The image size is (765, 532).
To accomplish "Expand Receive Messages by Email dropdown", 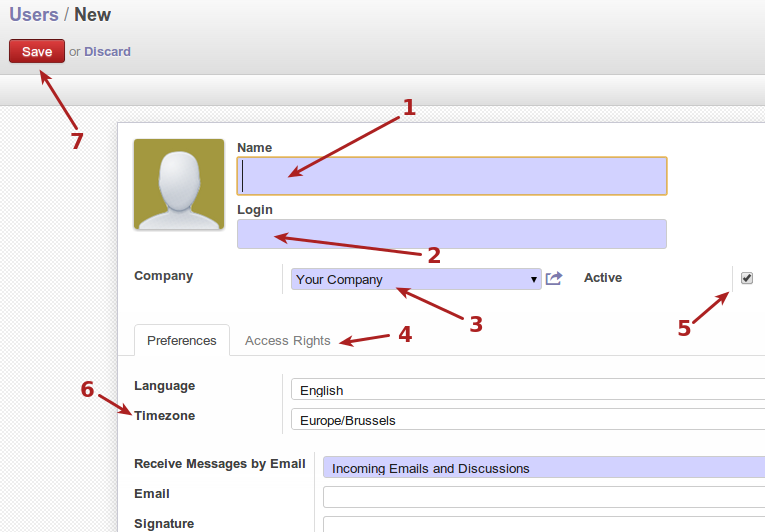I will click(x=545, y=467).
